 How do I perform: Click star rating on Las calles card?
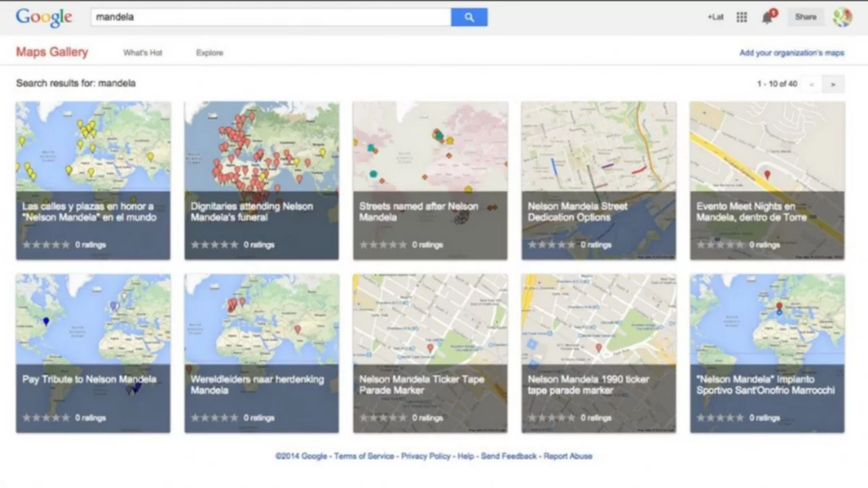point(46,245)
